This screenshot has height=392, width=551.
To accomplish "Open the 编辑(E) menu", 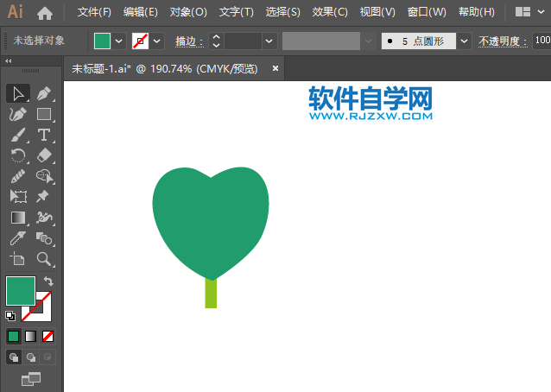I will tap(141, 12).
